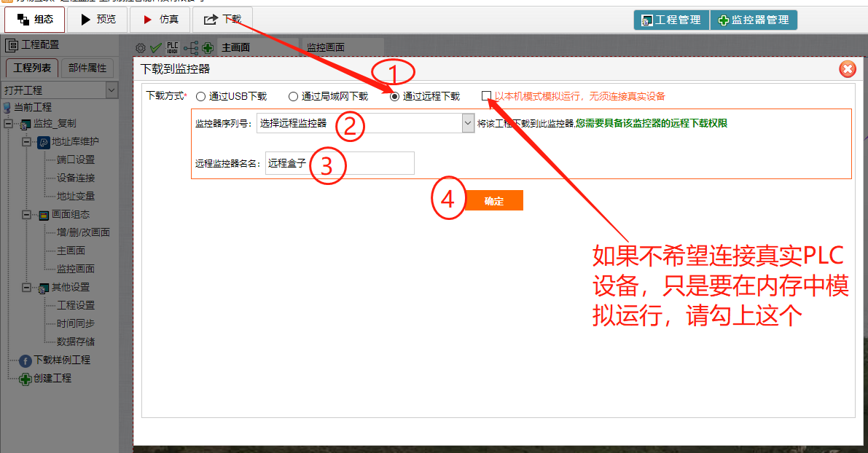The height and width of the screenshot is (453, 868).
Task: Click the 下载样例工程 round icon
Action: [x=26, y=361]
